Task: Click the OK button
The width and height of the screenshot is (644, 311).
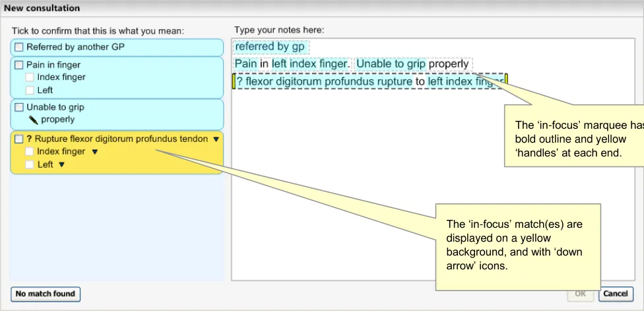Action: coord(581,294)
